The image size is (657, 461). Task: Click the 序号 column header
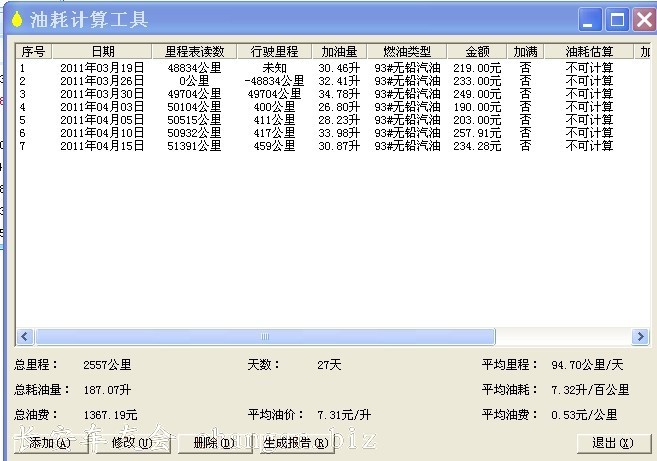[x=34, y=51]
